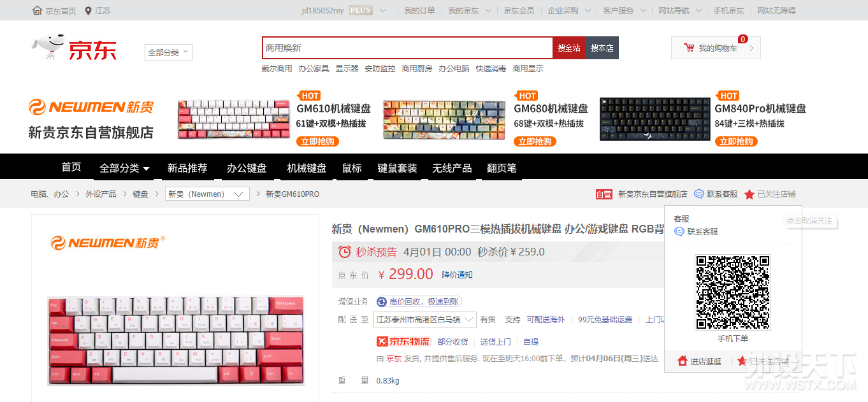The height and width of the screenshot is (402, 868).
Task: Select 鼠标 in the store navigation bar
Action: coord(352,168)
